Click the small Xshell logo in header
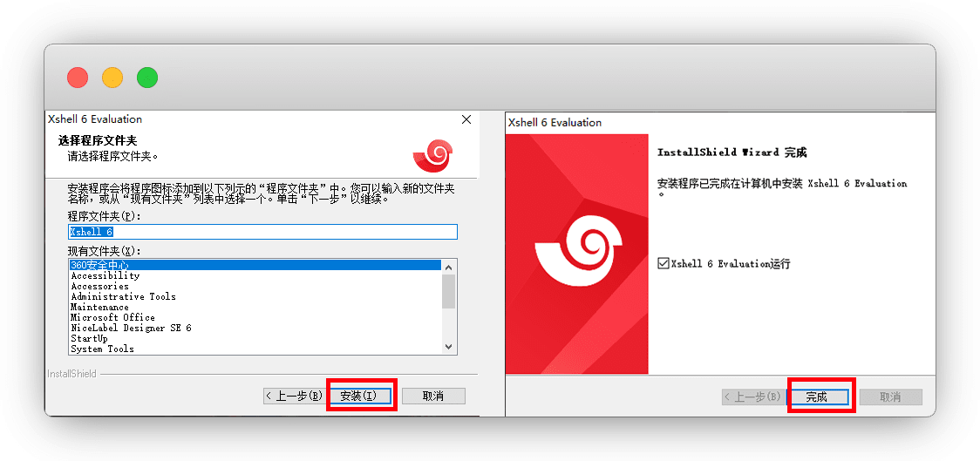 [432, 156]
